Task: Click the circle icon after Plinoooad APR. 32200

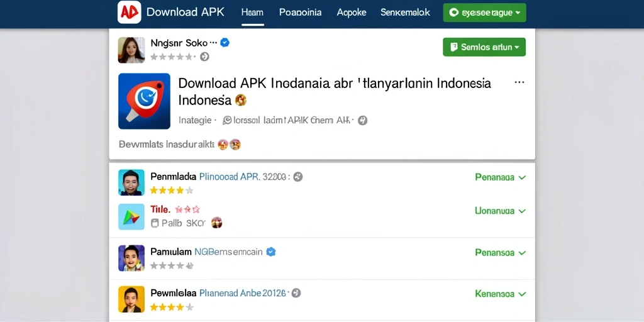Action: coord(298,177)
